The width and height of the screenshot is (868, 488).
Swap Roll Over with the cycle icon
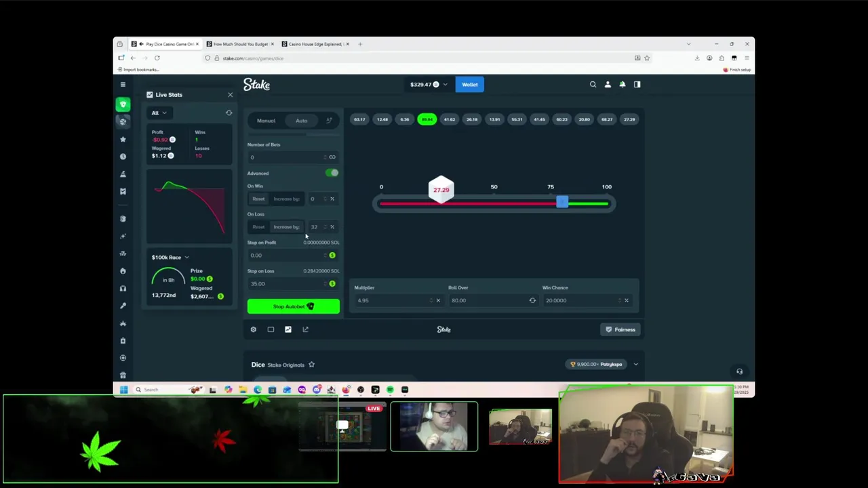point(532,300)
